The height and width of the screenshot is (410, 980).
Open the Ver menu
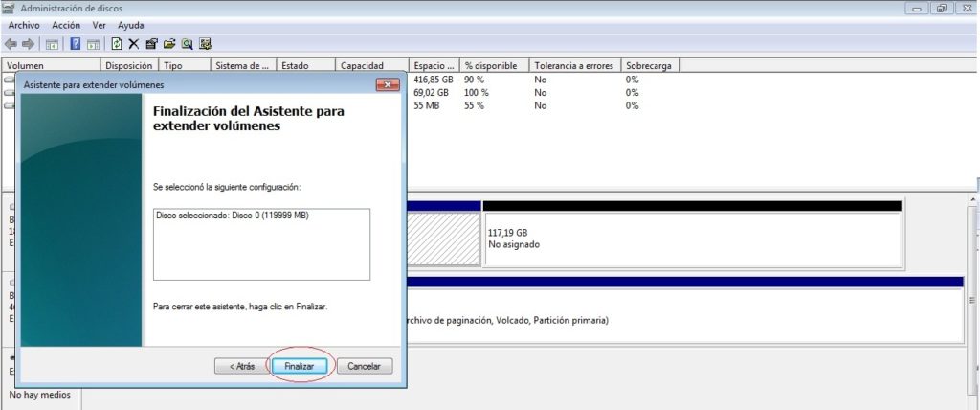click(99, 25)
